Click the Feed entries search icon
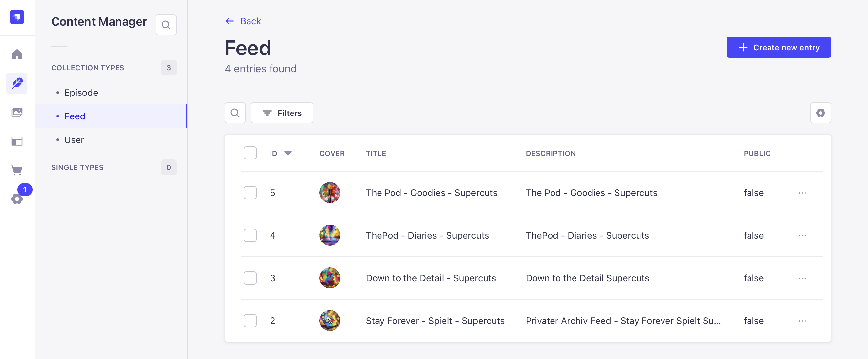 tap(235, 113)
